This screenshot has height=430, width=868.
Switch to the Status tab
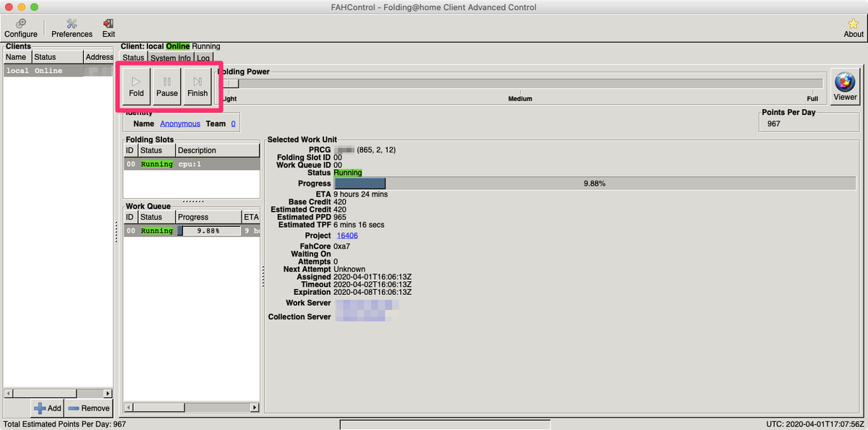tap(133, 58)
